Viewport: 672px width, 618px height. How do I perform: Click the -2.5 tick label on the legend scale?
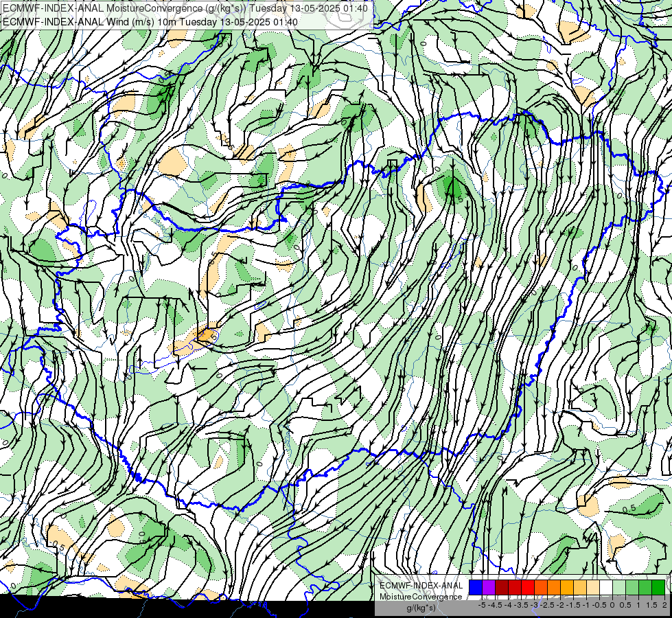[547, 605]
